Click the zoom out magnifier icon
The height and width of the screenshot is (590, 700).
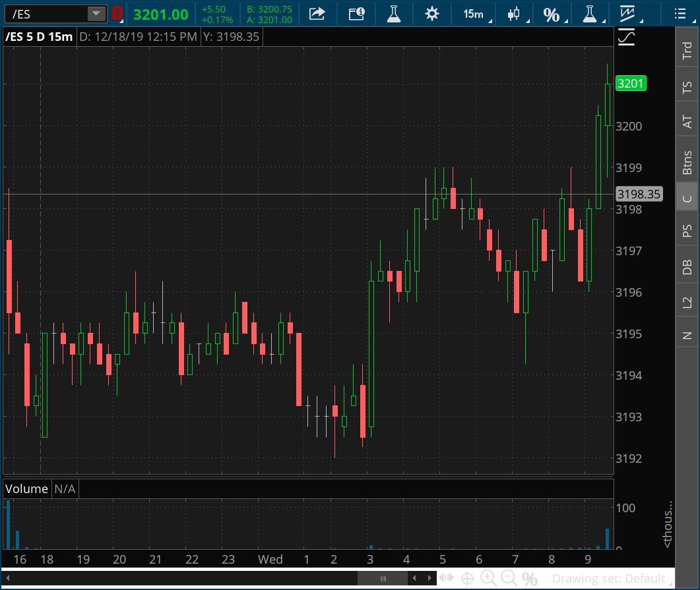[x=509, y=578]
